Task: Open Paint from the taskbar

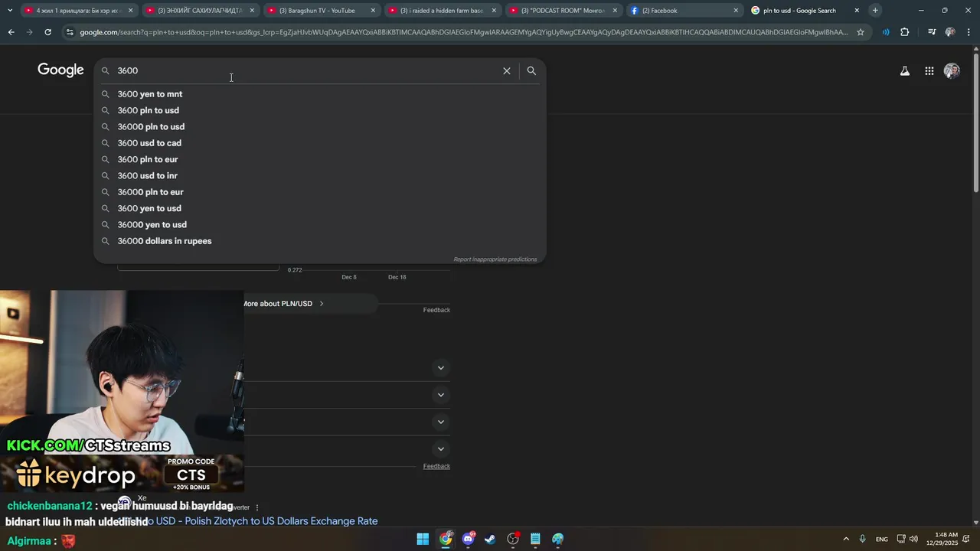Action: [558, 540]
